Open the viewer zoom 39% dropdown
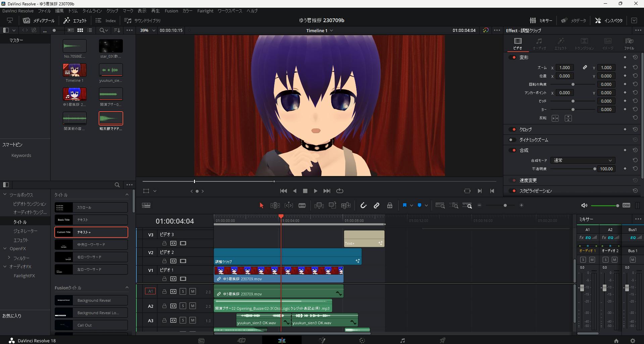 [x=148, y=30]
